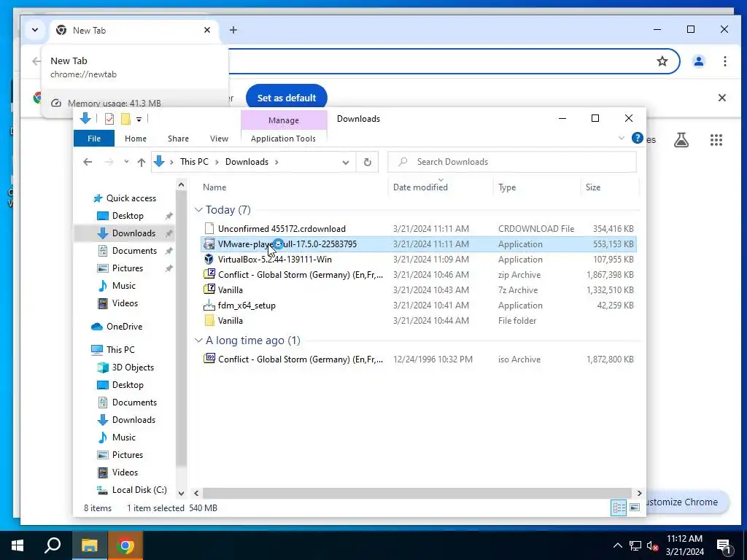Screen dimensions: 747x560
Task: Open pinned Desktop under Quick access
Action: click(x=128, y=216)
